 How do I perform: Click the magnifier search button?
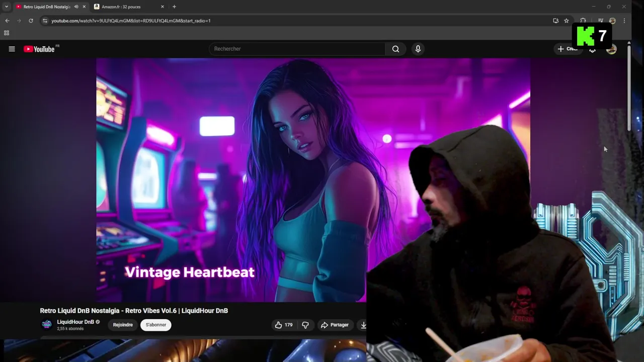coord(395,49)
